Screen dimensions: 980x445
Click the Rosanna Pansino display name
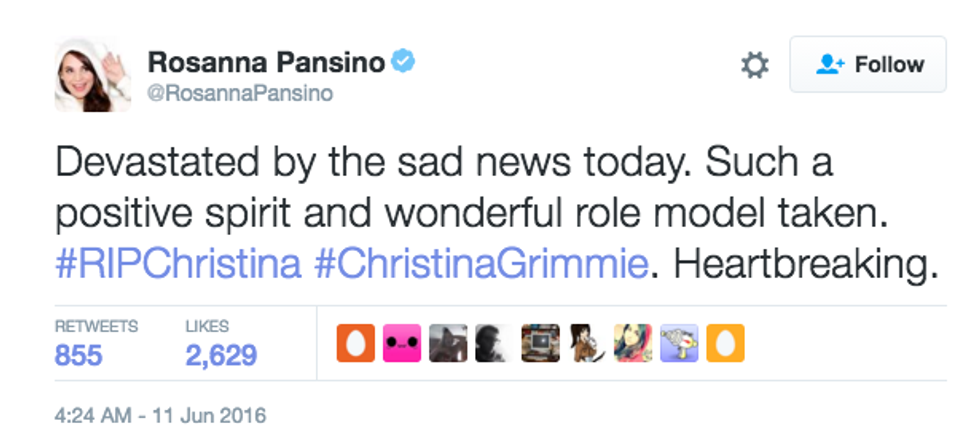coord(266,62)
